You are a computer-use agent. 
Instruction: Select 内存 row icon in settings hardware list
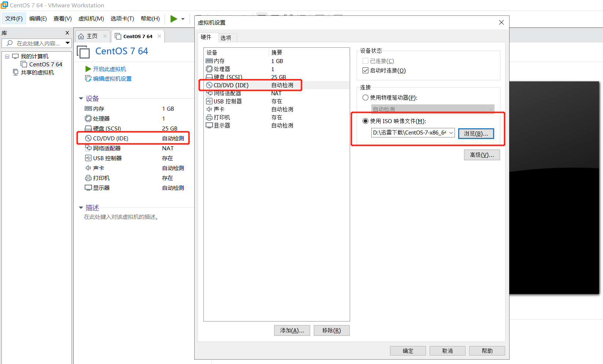[x=209, y=61]
